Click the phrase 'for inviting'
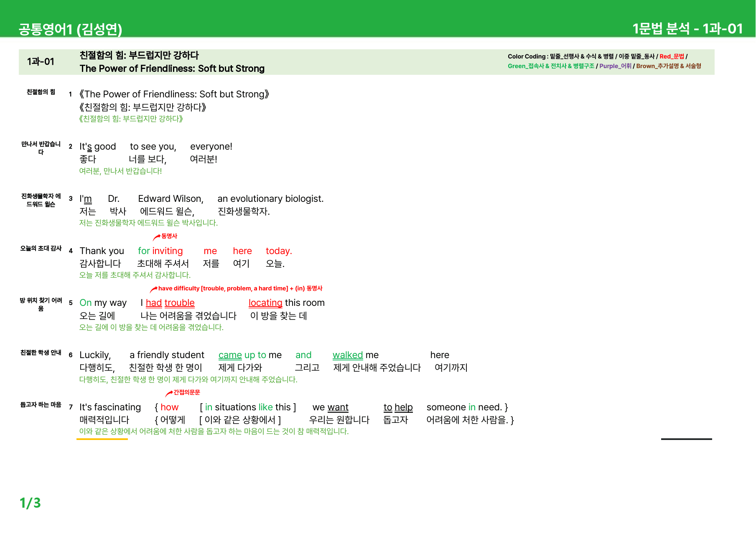This screenshot has height=534, width=756. (160, 251)
